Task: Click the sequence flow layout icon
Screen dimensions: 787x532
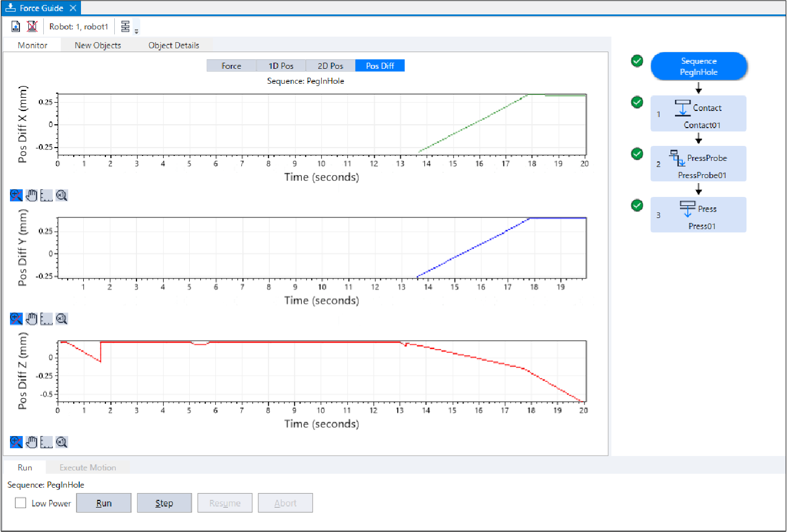Action: pos(125,26)
